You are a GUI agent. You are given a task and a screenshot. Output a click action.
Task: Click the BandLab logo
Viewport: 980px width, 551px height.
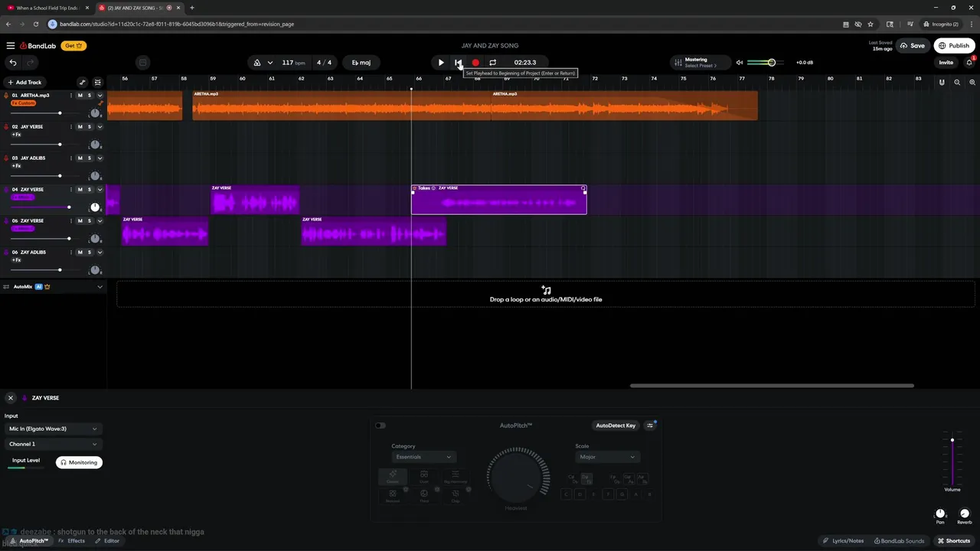point(38,46)
